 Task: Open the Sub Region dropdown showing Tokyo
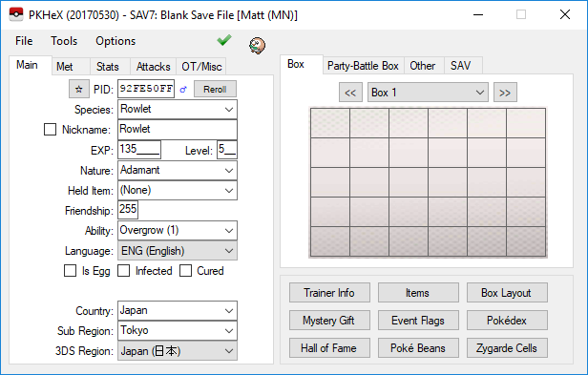click(178, 331)
